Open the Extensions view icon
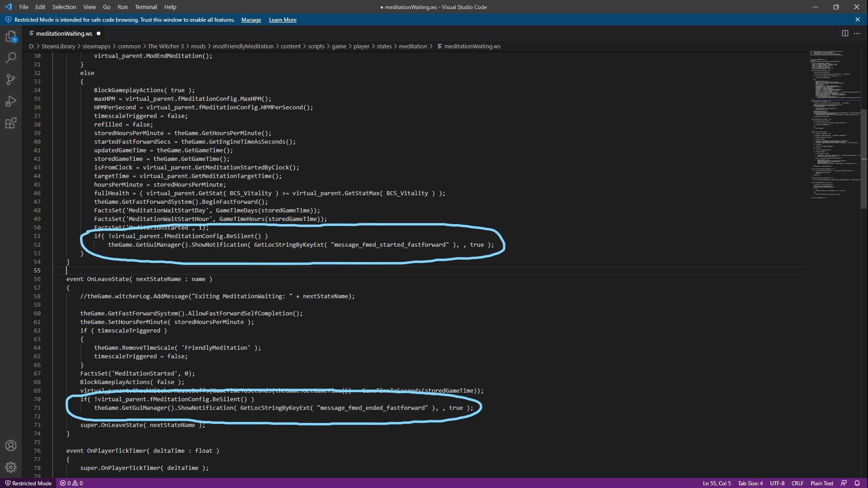The image size is (868, 488). (11, 123)
